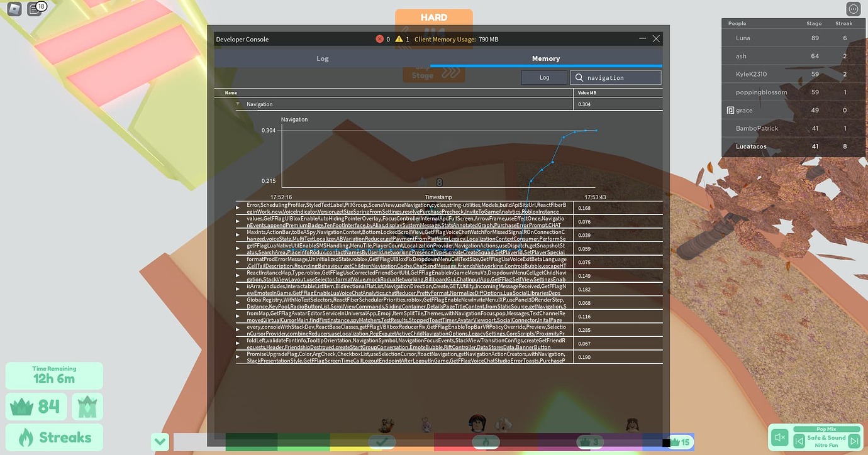This screenshot has height=455, width=868.
Task: Open the chat icon showing 18 messages
Action: click(35, 9)
